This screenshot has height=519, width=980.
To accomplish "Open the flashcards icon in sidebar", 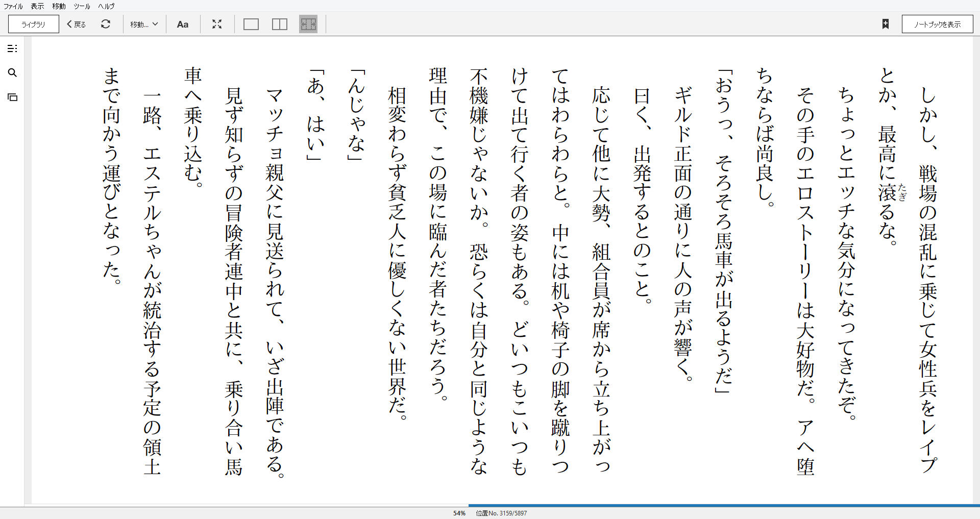I will coord(12,97).
